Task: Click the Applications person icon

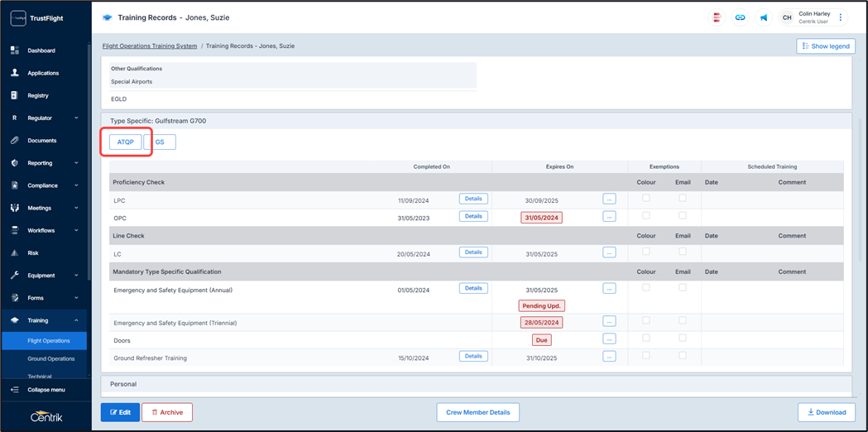Action: tap(15, 73)
